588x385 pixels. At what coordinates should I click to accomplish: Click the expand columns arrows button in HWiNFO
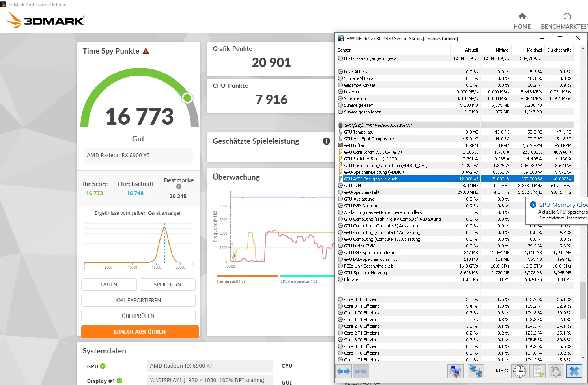[344, 371]
